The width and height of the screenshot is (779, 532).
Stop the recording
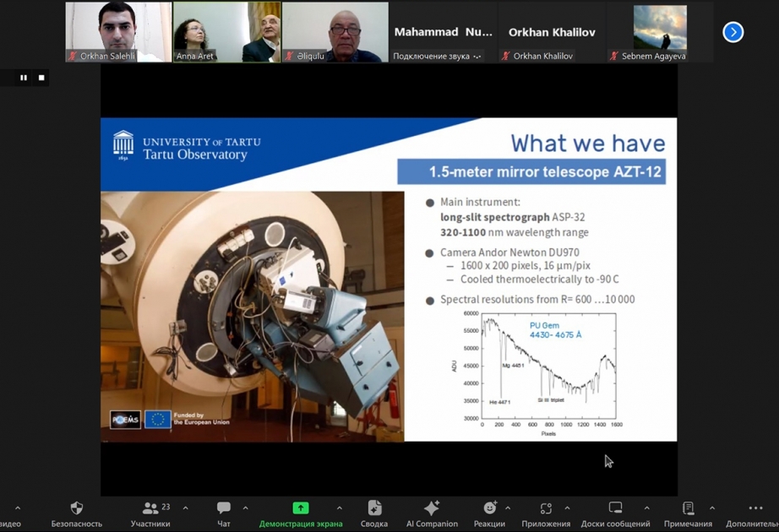(41, 78)
